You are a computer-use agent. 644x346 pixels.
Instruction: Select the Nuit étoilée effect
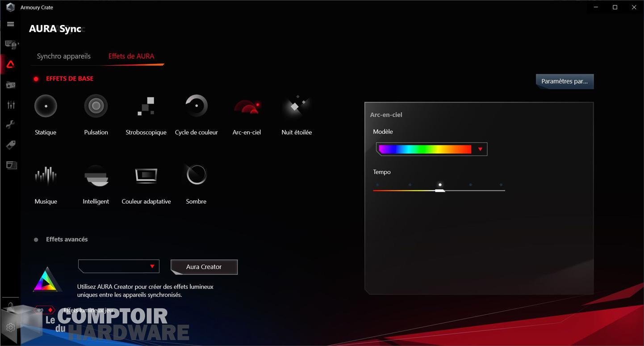click(297, 106)
